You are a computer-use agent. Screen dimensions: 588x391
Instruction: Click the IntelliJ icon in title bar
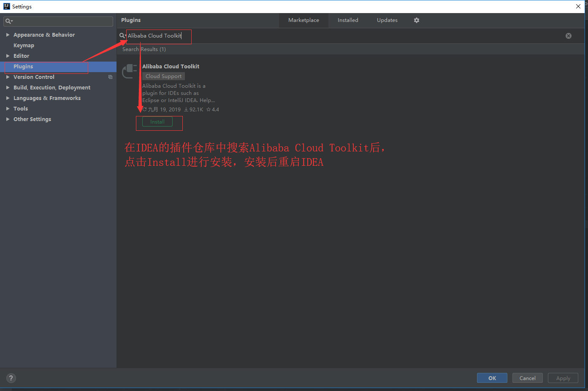pos(6,6)
